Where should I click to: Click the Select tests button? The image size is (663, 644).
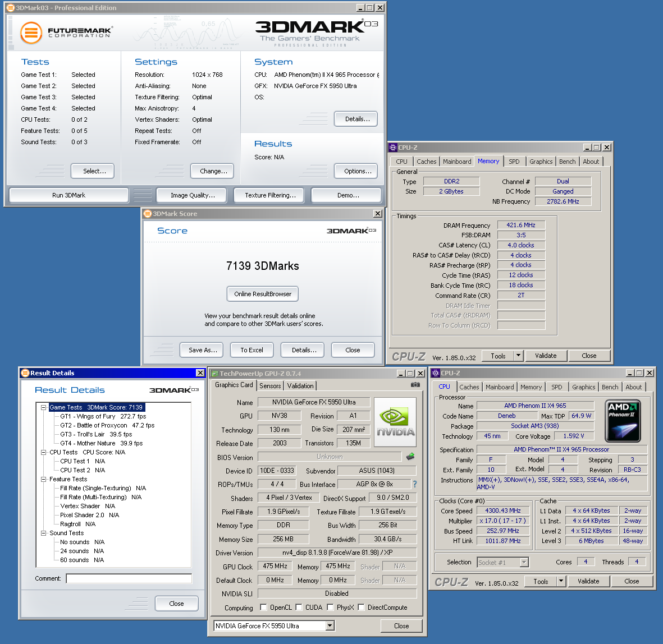(93, 171)
